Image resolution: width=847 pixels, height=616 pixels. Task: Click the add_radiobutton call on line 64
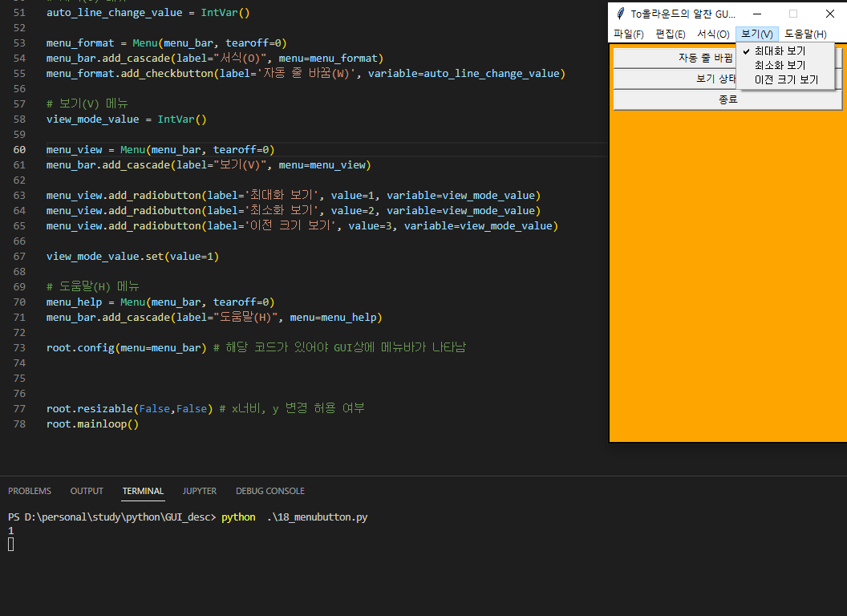point(294,211)
